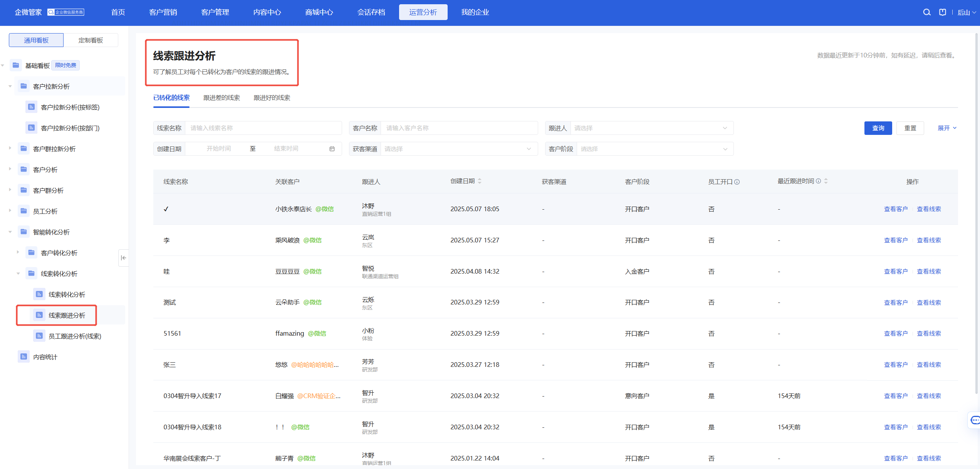The width and height of the screenshot is (980, 469).
Task: Focus the 客户名称 input field
Action: (459, 128)
